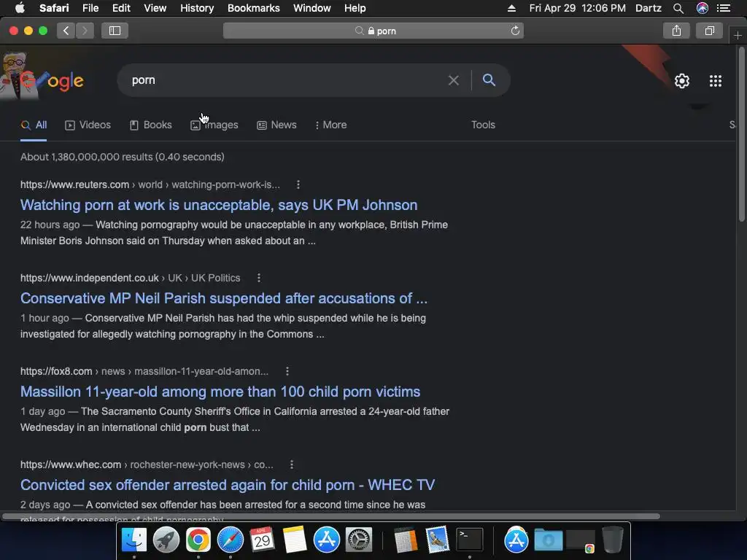Open options for the whec.com result
Screen dimensions: 747x560
tap(292, 464)
